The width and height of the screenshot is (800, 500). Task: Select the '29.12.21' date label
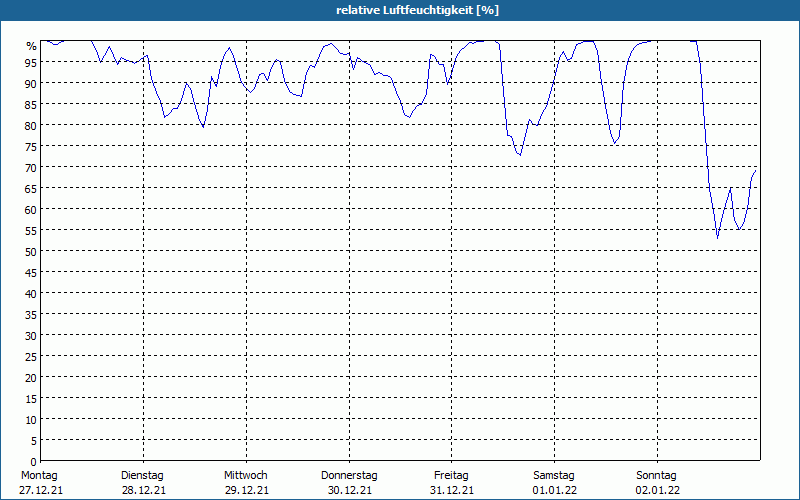coord(246,490)
